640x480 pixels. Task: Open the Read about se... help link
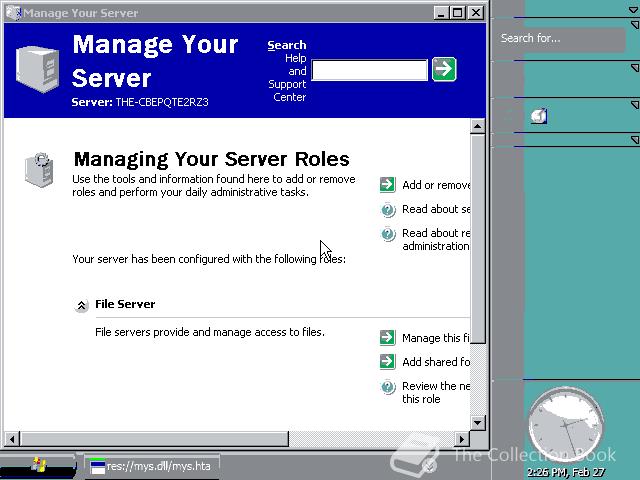coord(436,209)
